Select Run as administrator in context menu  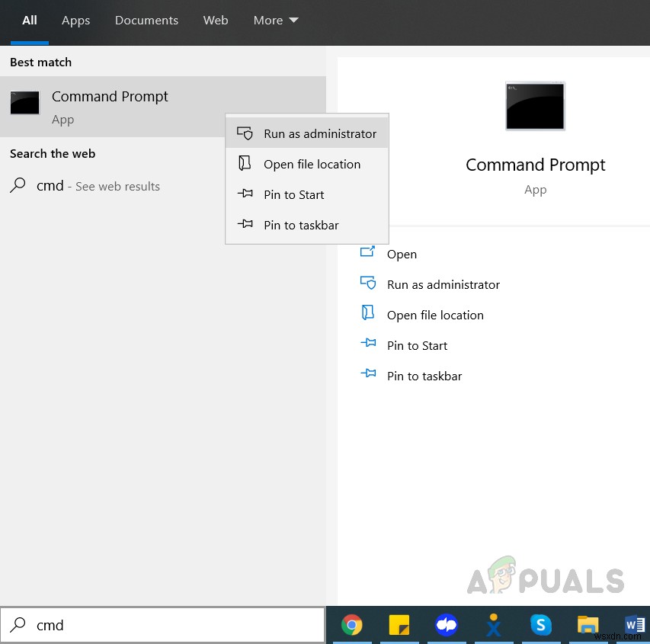320,133
